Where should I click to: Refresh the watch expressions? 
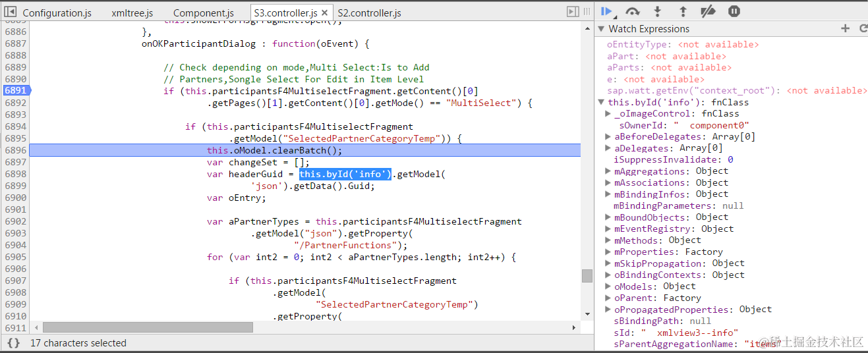click(863, 28)
